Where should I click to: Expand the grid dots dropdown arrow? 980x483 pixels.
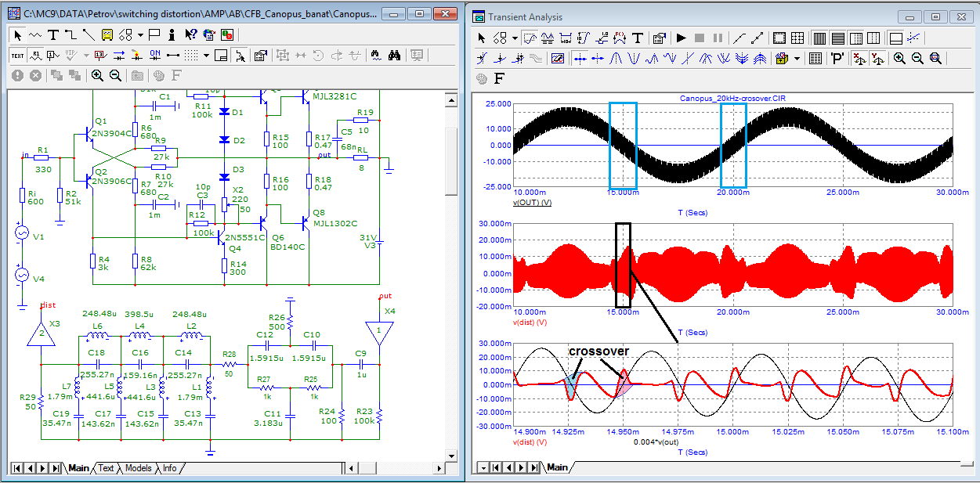pyautogui.click(x=206, y=55)
